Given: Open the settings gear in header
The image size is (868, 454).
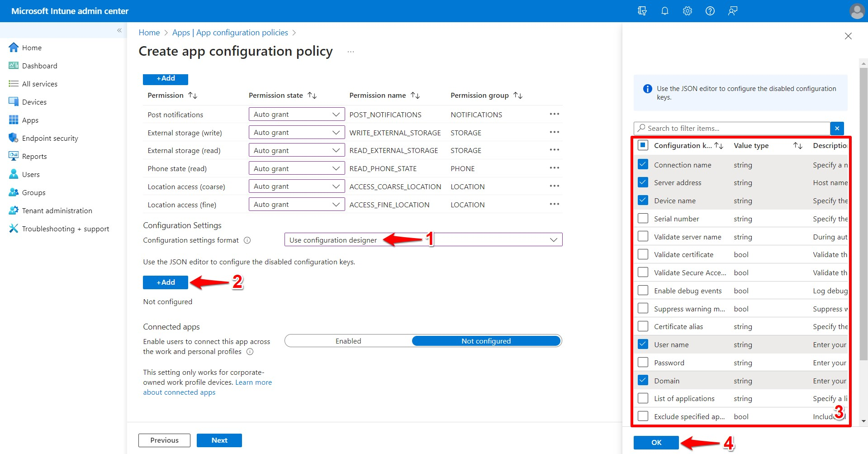Looking at the screenshot, I should (x=687, y=11).
